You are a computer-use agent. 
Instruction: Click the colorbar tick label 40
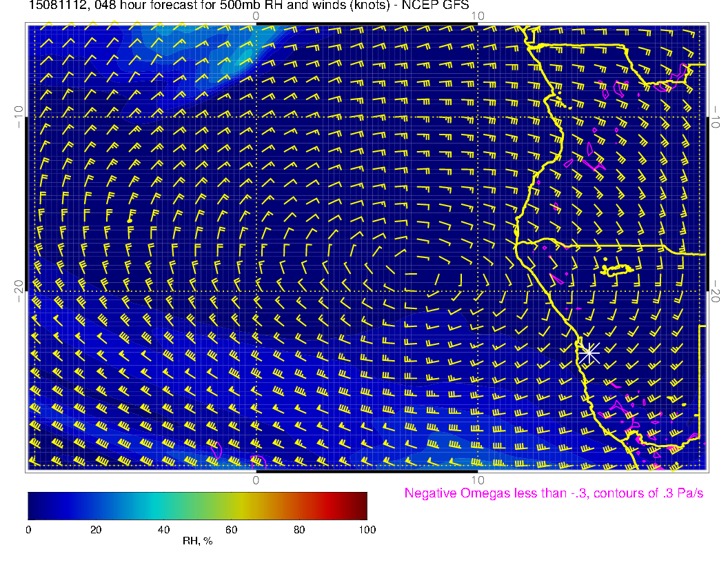163,530
